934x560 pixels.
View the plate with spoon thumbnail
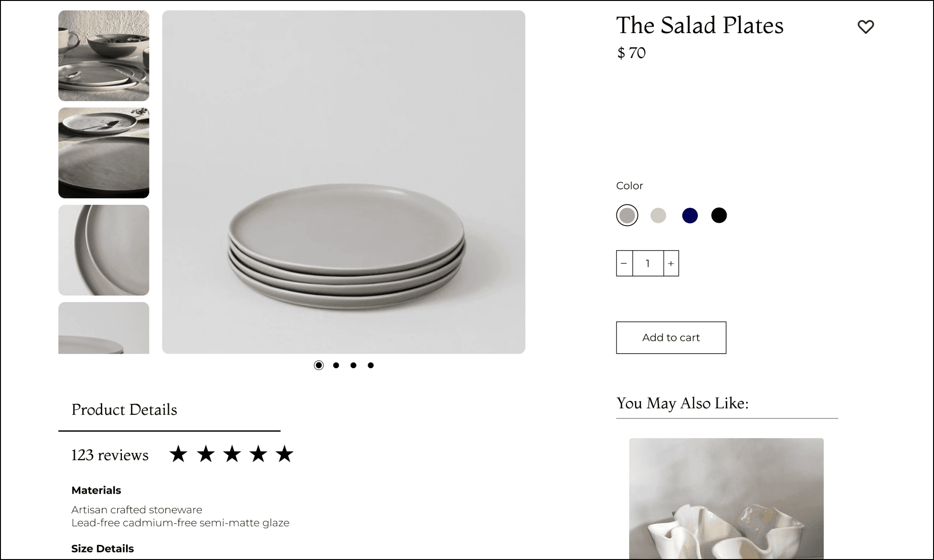(x=104, y=153)
